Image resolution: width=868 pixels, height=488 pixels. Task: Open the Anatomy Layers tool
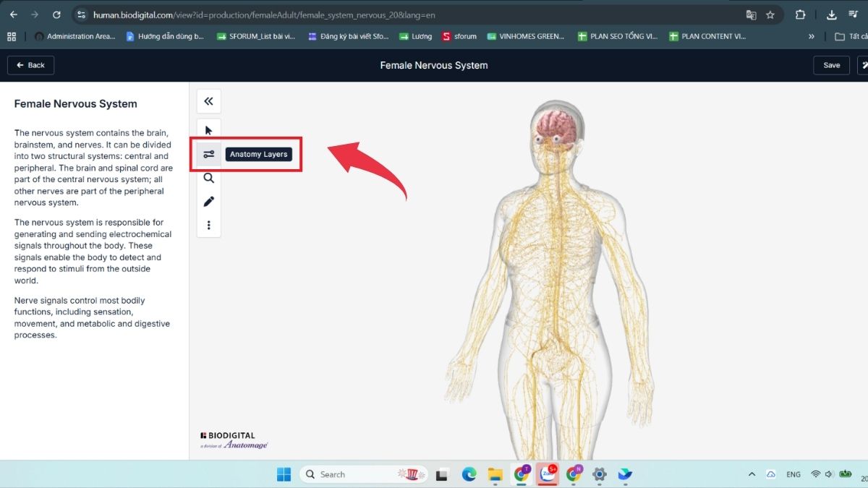click(208, 154)
